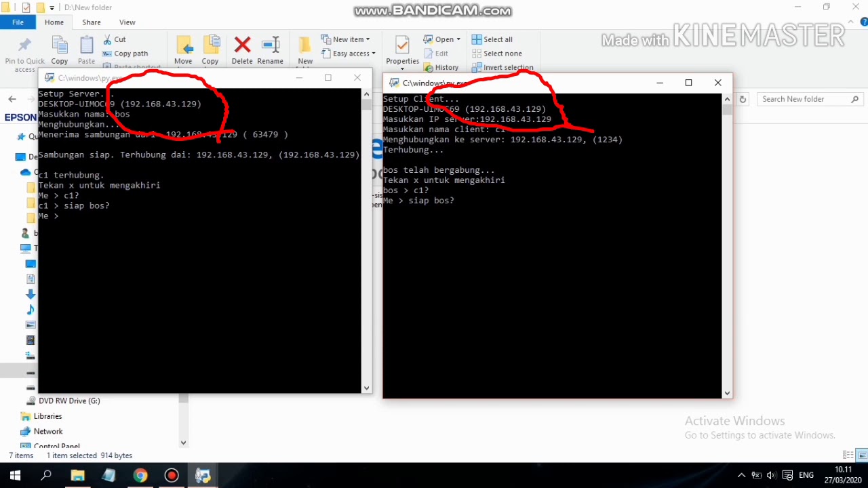Click the Python launcher taskbar icon
Screen dimensions: 868x488
(x=202, y=475)
